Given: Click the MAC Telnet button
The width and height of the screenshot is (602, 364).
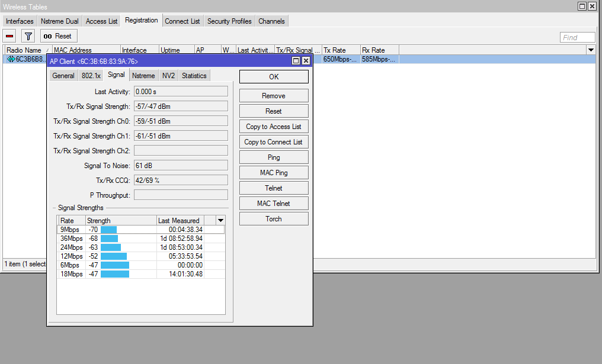Looking at the screenshot, I should pyautogui.click(x=274, y=203).
